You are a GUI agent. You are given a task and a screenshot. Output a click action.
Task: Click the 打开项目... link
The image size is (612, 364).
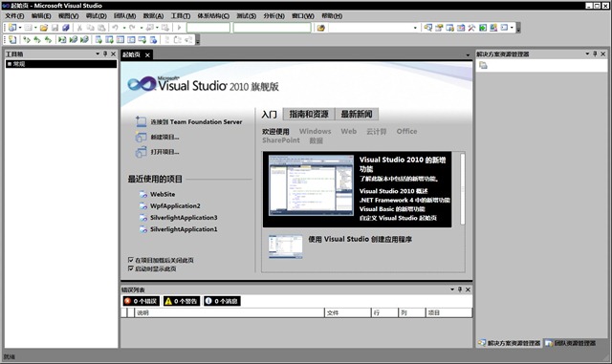tap(164, 152)
